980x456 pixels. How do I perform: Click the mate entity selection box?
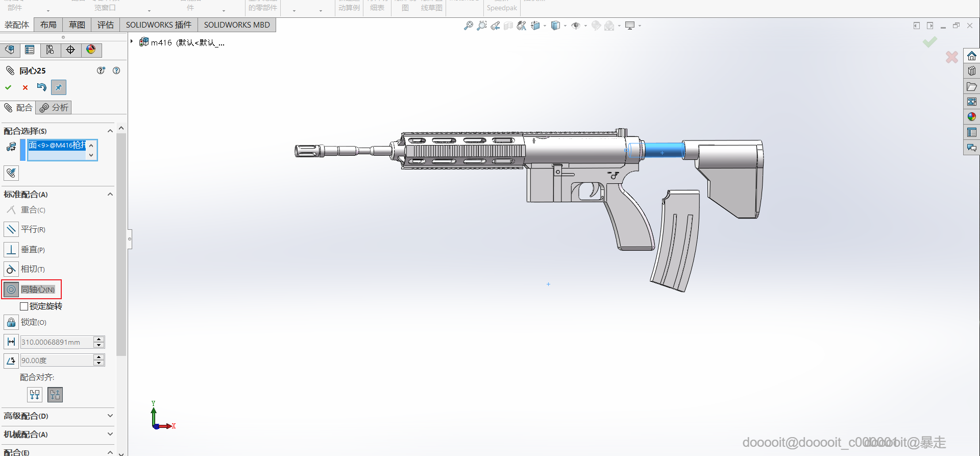point(57,150)
